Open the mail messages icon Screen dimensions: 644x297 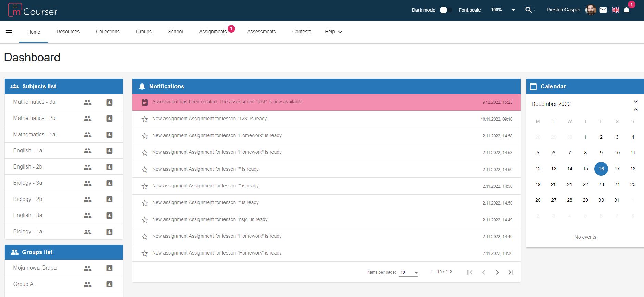click(603, 10)
